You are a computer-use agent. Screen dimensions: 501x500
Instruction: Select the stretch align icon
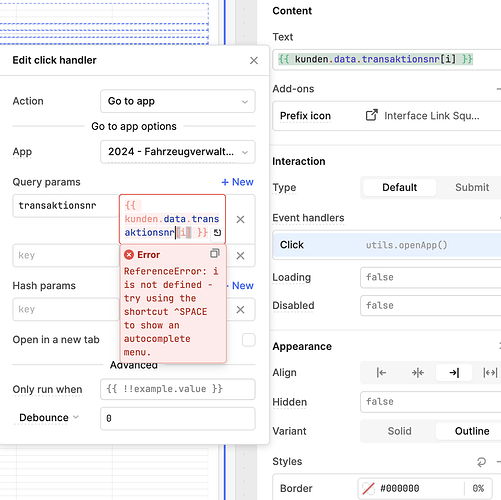pos(490,372)
